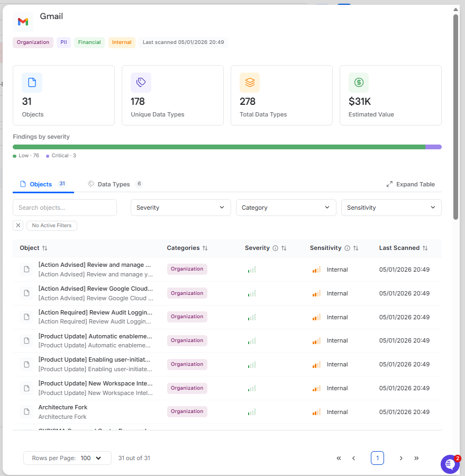Click severity bars icon in Architecture Fork row
The height and width of the screenshot is (476, 465).
pyautogui.click(x=252, y=412)
